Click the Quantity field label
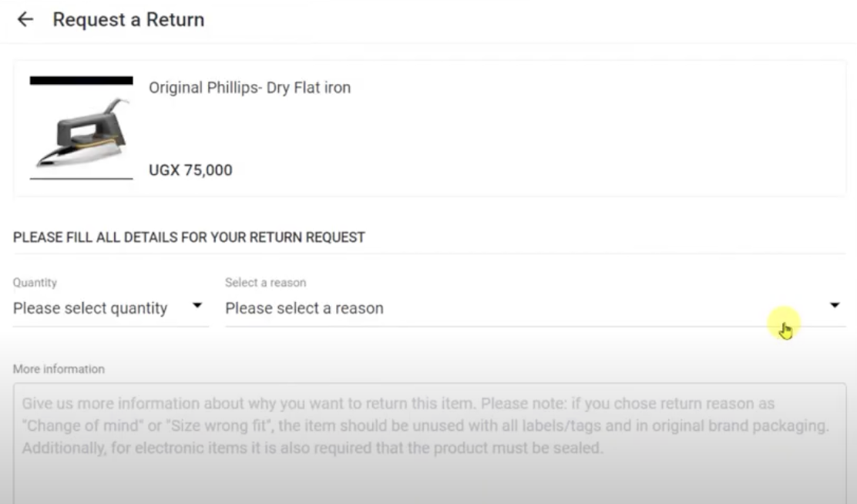Viewport: 857px width, 504px height. click(35, 283)
